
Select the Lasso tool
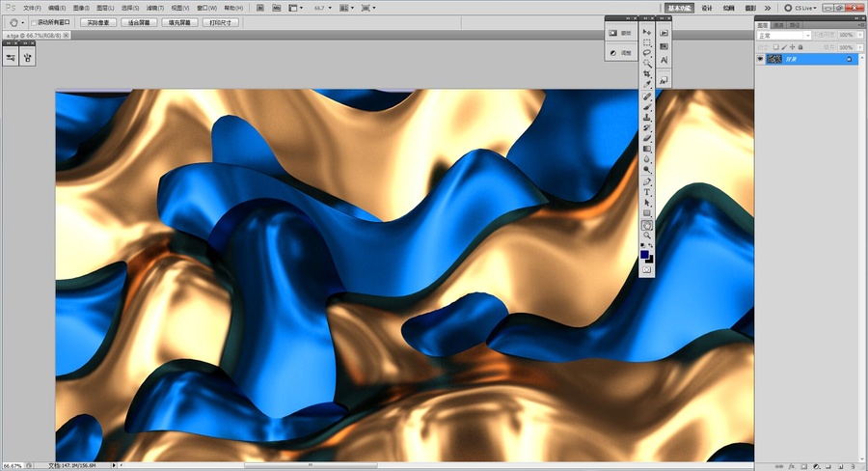[x=646, y=53]
